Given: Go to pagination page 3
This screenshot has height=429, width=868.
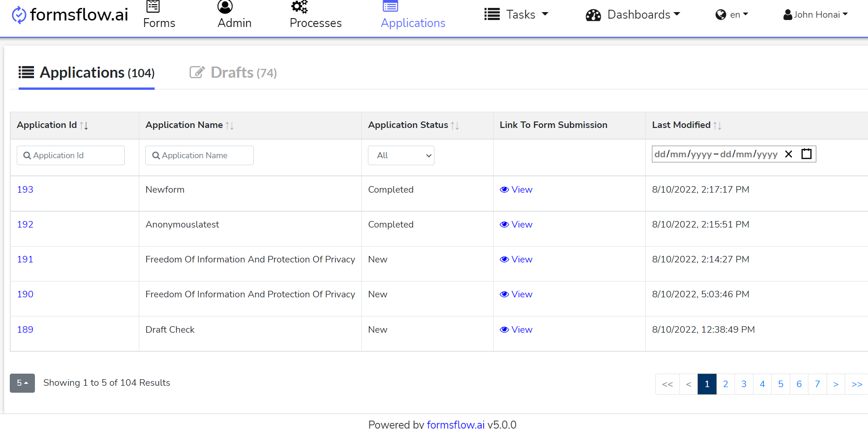Looking at the screenshot, I should tap(744, 384).
